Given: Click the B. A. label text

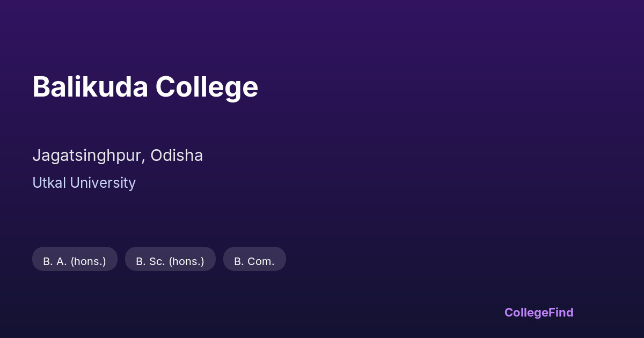Looking at the screenshot, I should click(55, 261).
